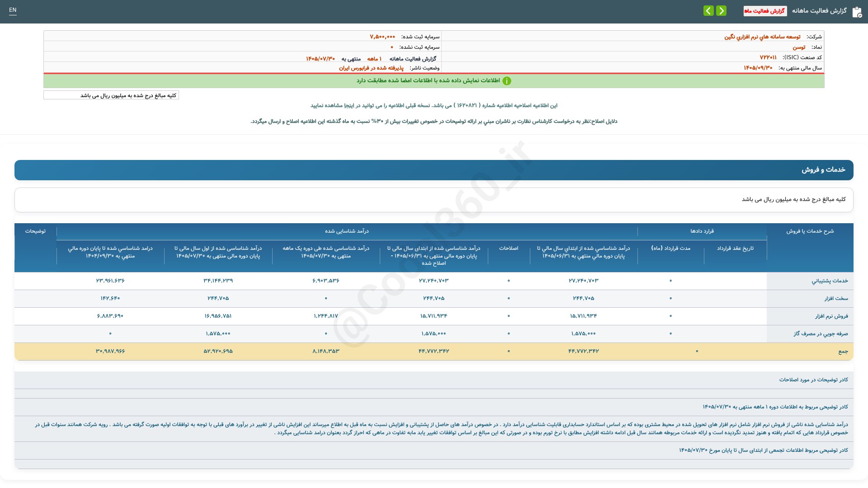This screenshot has width=868, height=488.
Task: Switch language with the EN link
Action: pos(13,10)
